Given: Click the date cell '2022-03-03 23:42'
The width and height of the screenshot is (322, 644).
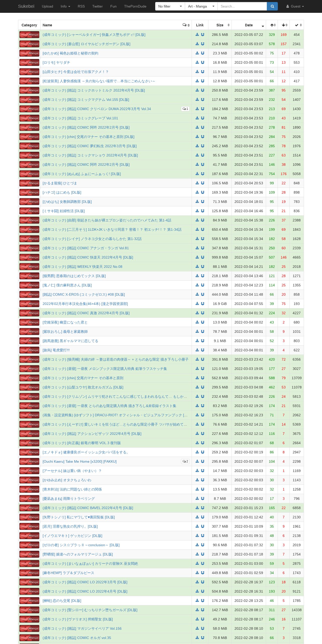Looking at the screenshot, I should point(249,359).
